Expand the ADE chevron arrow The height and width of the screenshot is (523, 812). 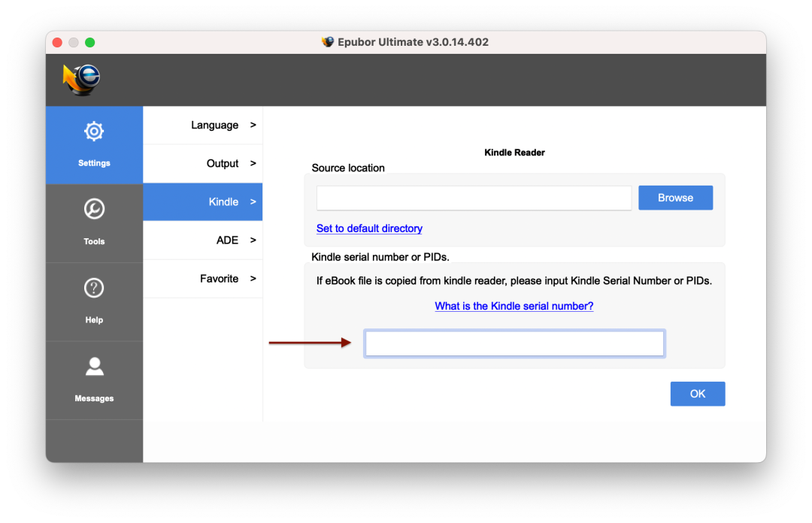click(253, 240)
